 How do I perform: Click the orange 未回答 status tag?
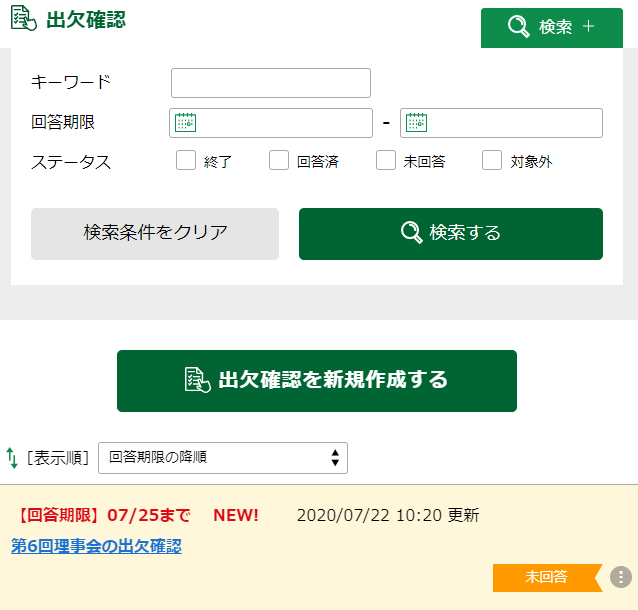tap(546, 577)
